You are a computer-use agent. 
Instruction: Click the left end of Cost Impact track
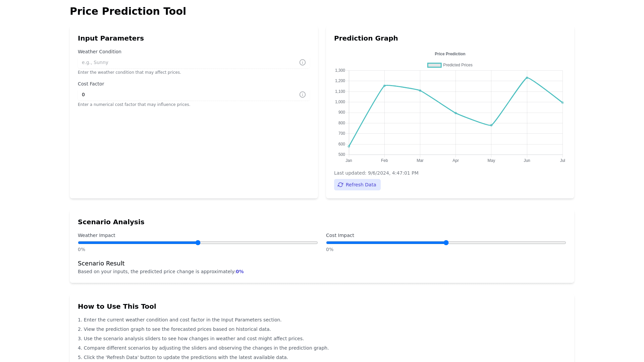pyautogui.click(x=328, y=243)
